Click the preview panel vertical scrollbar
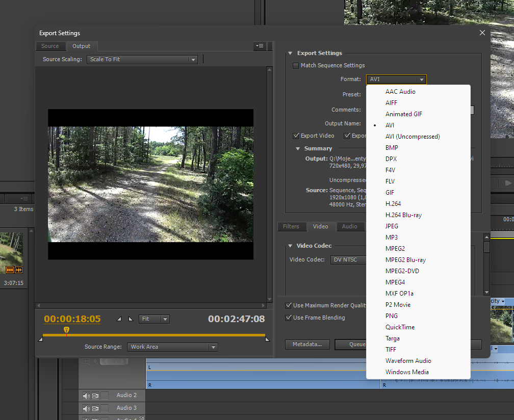The image size is (514, 420). (x=269, y=185)
